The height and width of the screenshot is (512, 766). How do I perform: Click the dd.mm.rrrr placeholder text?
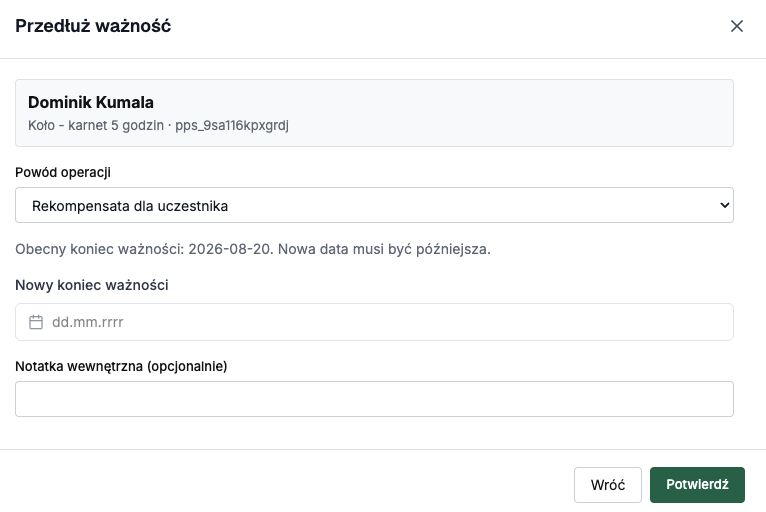tap(87, 322)
